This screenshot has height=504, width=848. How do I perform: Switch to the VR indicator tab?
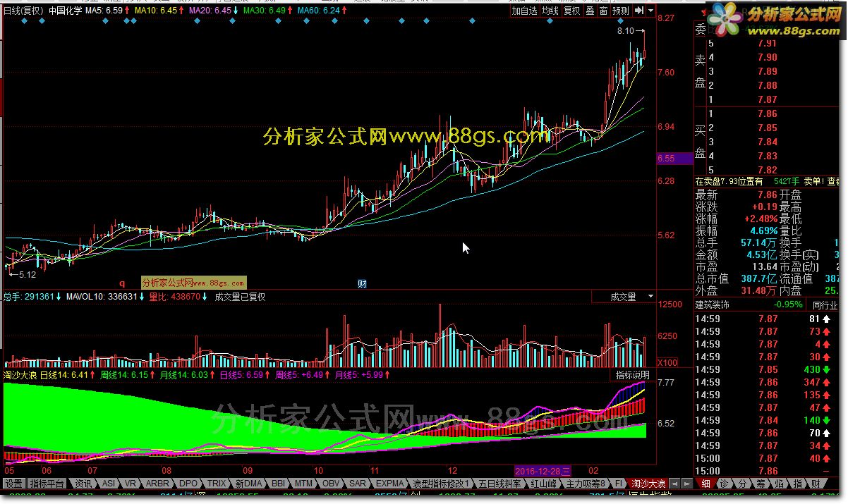(x=131, y=484)
